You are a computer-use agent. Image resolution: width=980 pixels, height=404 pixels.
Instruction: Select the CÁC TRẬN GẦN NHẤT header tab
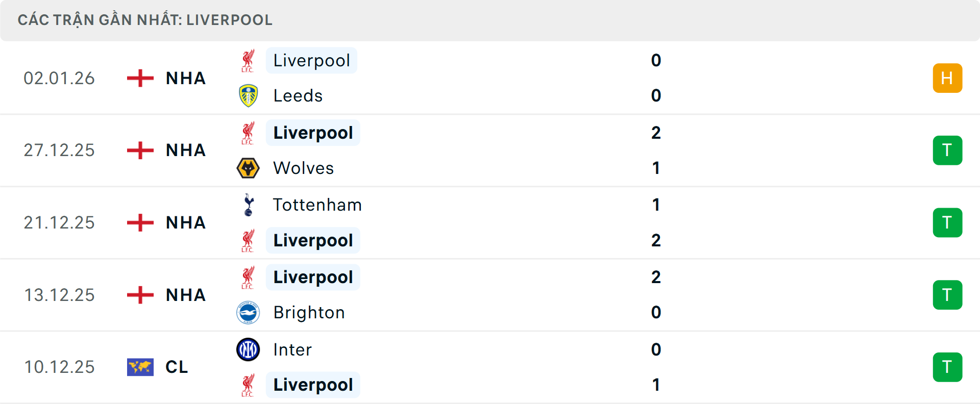(145, 20)
